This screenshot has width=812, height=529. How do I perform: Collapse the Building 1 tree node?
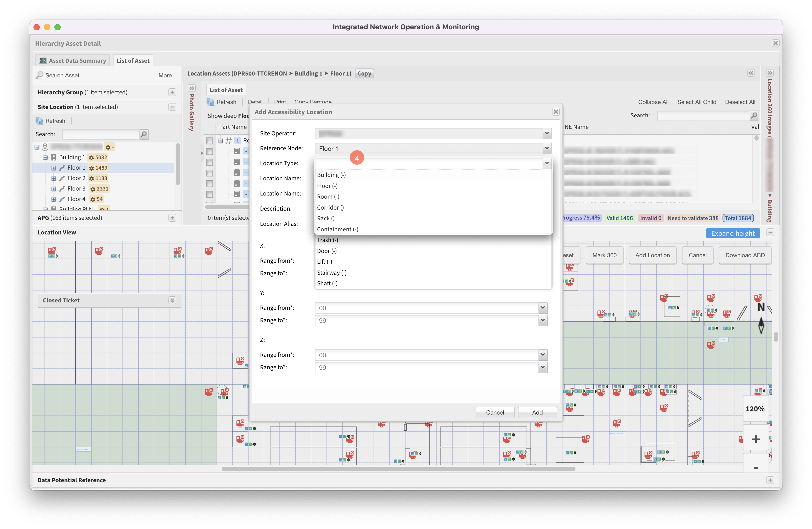(45, 158)
